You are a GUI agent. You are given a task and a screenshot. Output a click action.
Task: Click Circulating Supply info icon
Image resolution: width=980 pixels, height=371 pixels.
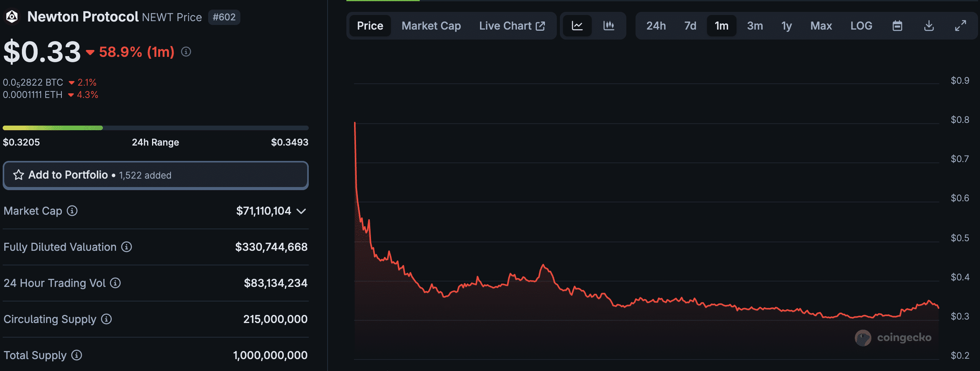tap(106, 319)
